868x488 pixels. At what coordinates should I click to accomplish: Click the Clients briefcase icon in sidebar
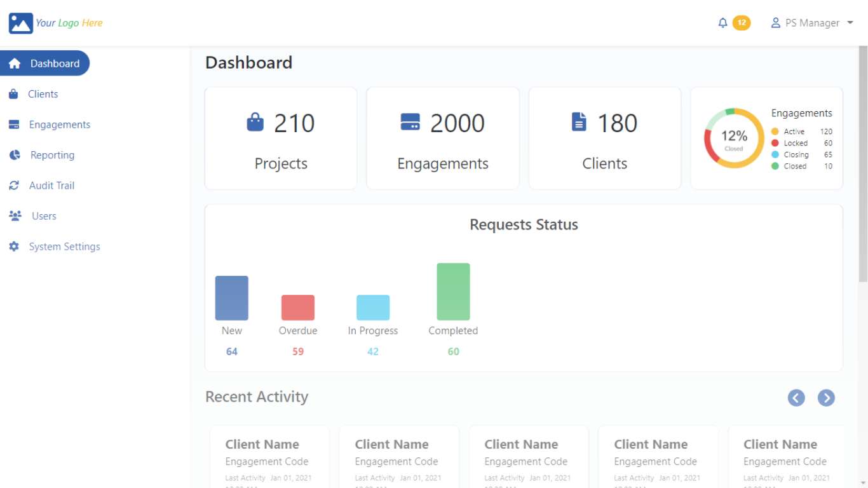pos(13,94)
